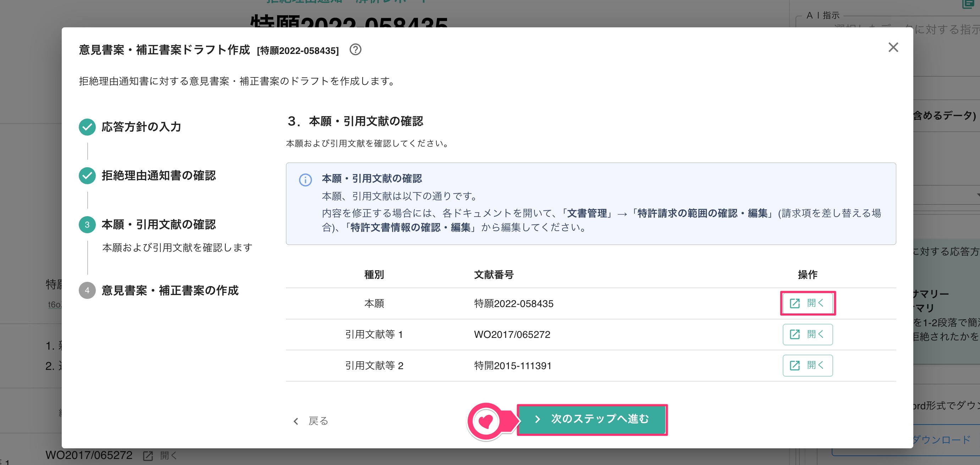Click the completed check icon for 応答方針の入力
Screen dimensions: 980x465
point(87,127)
